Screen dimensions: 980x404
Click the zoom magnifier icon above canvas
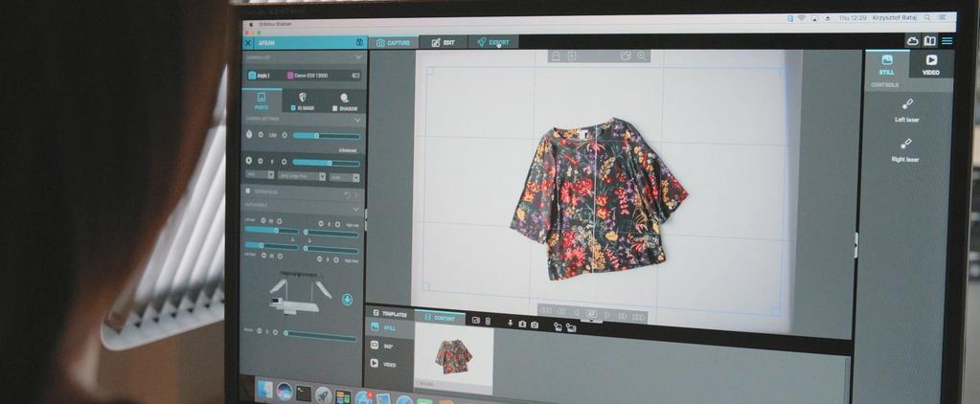click(641, 56)
